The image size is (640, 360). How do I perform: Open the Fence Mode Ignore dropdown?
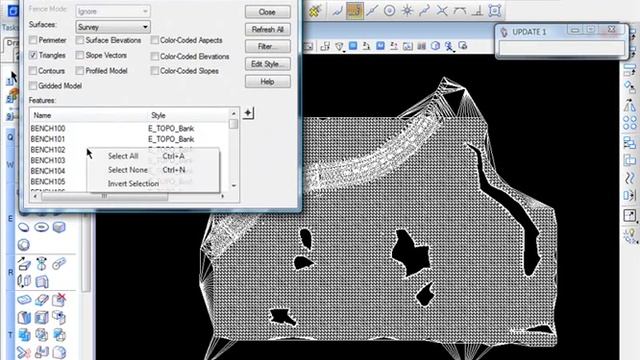coord(113,11)
